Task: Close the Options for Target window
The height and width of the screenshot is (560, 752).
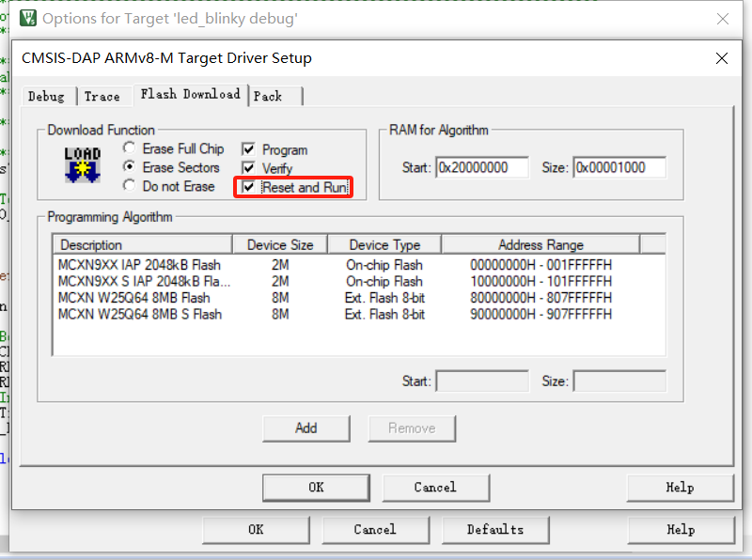Action: pos(723,19)
